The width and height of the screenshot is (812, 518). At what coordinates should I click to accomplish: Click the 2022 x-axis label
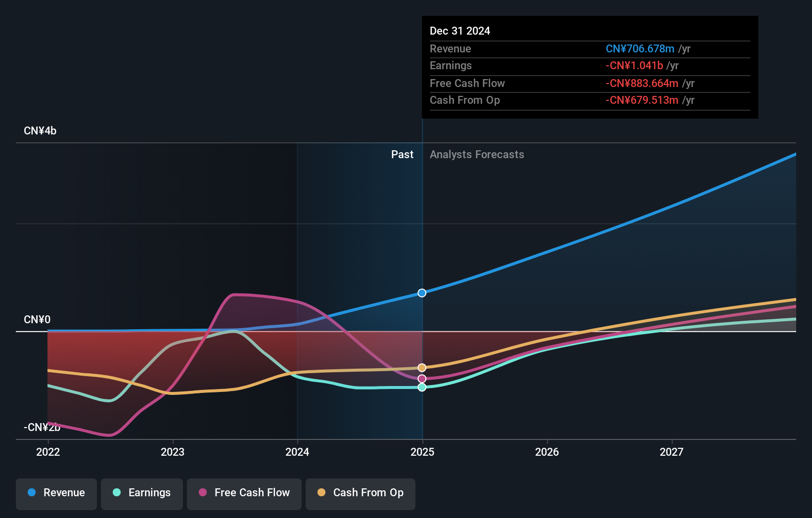point(48,452)
